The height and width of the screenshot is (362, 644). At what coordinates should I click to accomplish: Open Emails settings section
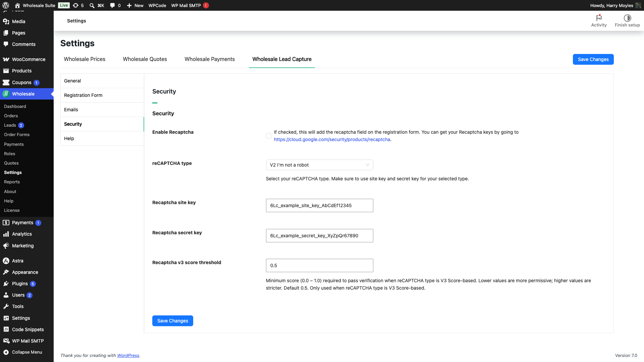click(102, 110)
